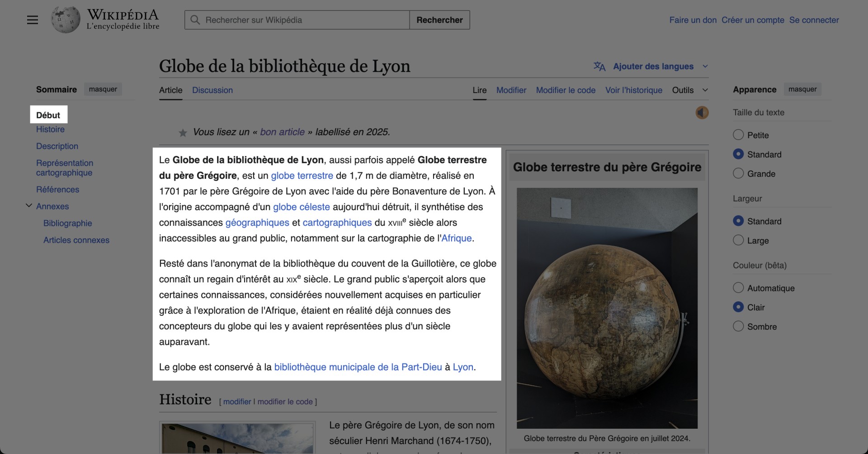
Task: Click the Faire un don link
Action: point(693,20)
